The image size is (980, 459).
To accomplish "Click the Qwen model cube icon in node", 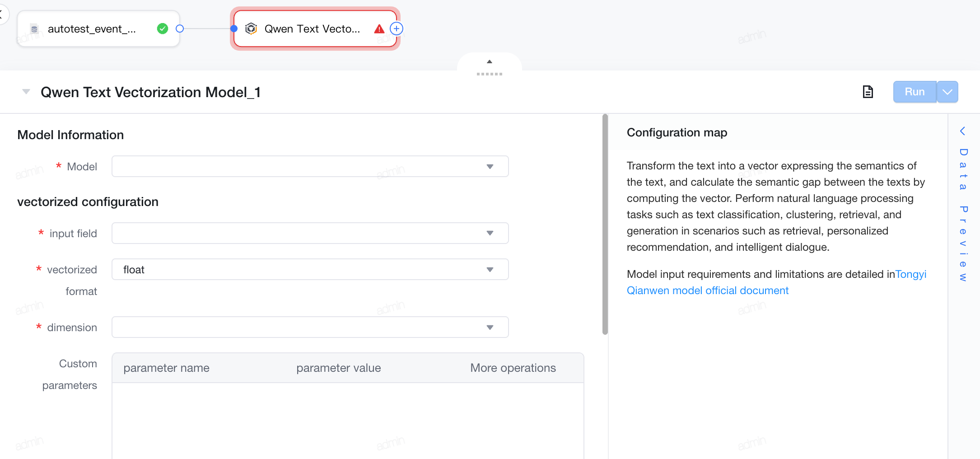I will (x=251, y=28).
